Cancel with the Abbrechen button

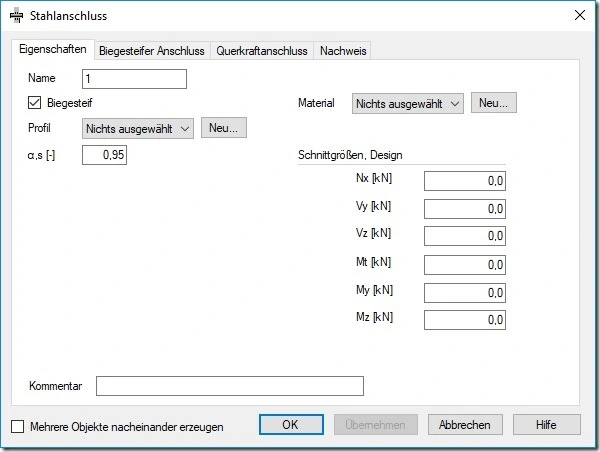465,424
